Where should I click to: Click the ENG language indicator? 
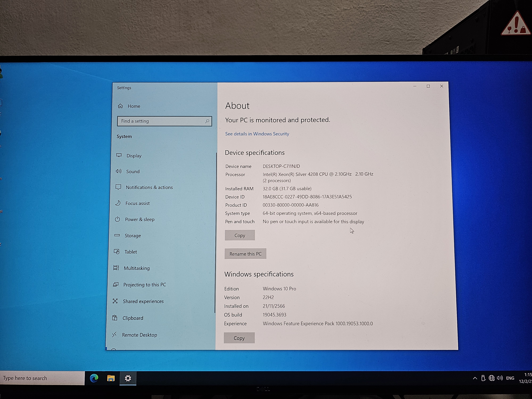pyautogui.click(x=510, y=378)
